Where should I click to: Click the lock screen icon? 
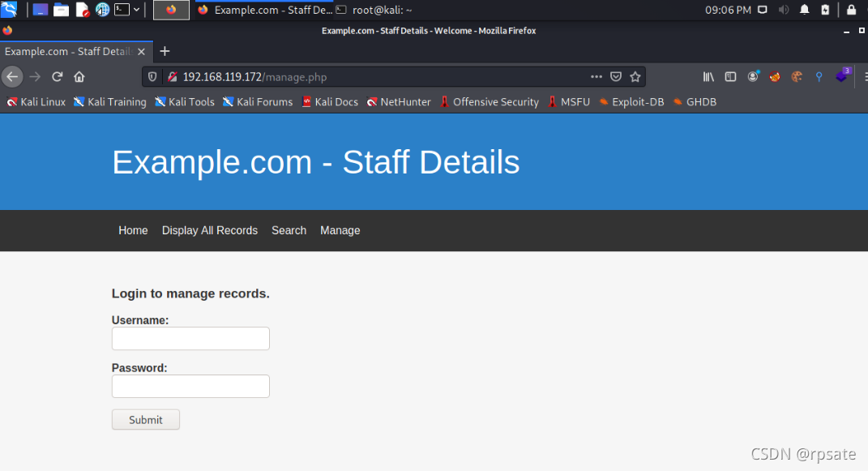point(852,10)
